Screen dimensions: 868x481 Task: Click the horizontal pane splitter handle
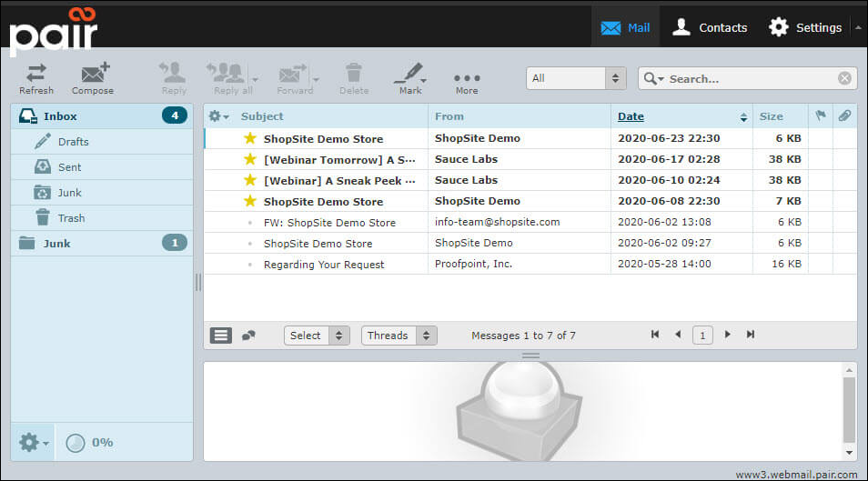point(530,356)
